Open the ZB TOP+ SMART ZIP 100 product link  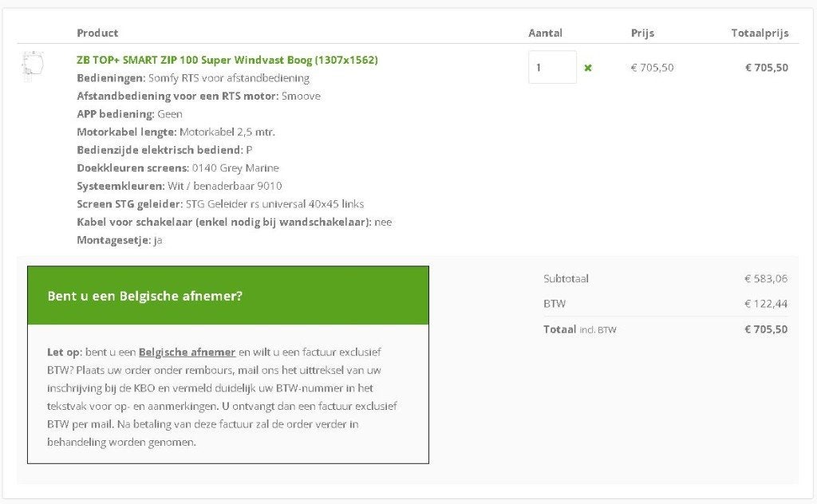[x=227, y=60]
